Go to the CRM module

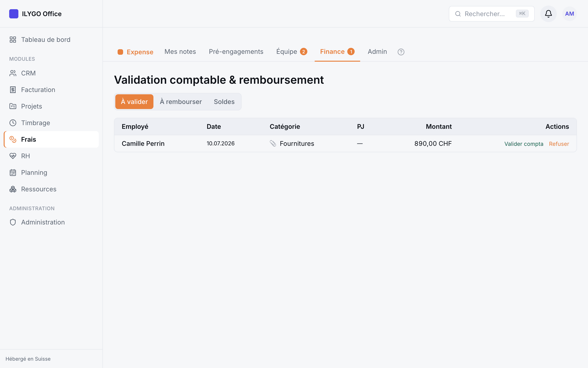pos(51,73)
